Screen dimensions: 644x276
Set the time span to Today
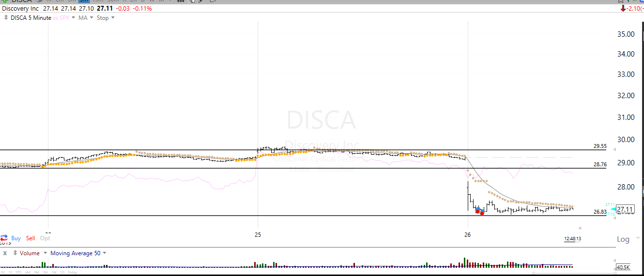[x=72, y=272]
